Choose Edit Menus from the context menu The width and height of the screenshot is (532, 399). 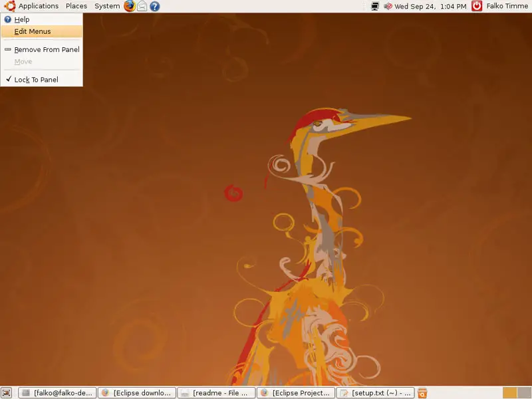41,31
